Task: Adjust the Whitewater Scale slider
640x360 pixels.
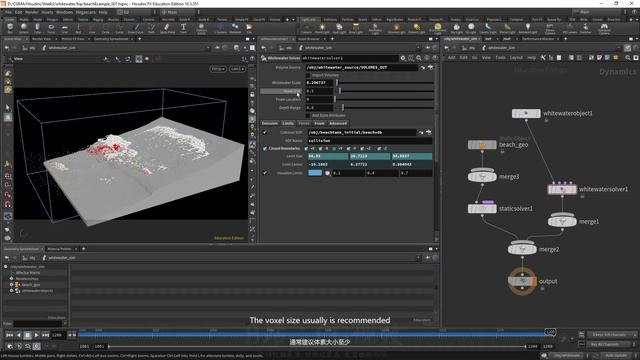Action: click(x=384, y=83)
